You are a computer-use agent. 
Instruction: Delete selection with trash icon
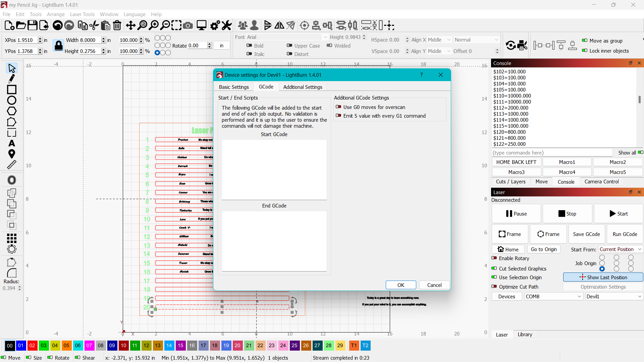pos(117,25)
